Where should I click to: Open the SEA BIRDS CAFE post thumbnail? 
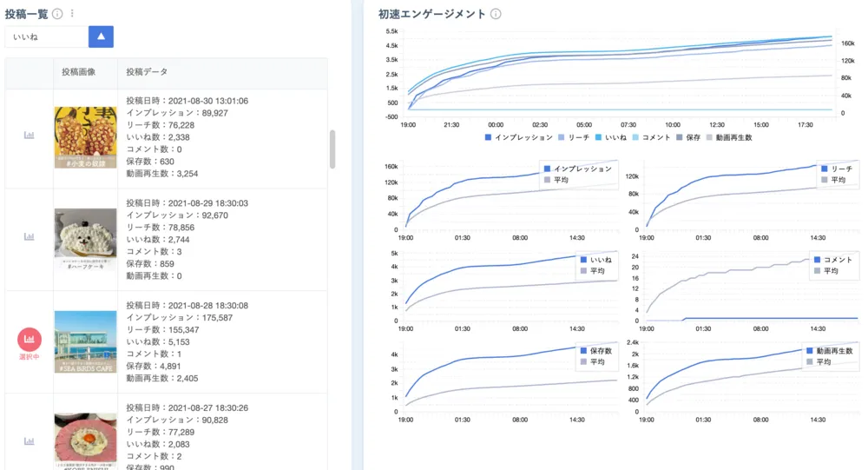85,341
